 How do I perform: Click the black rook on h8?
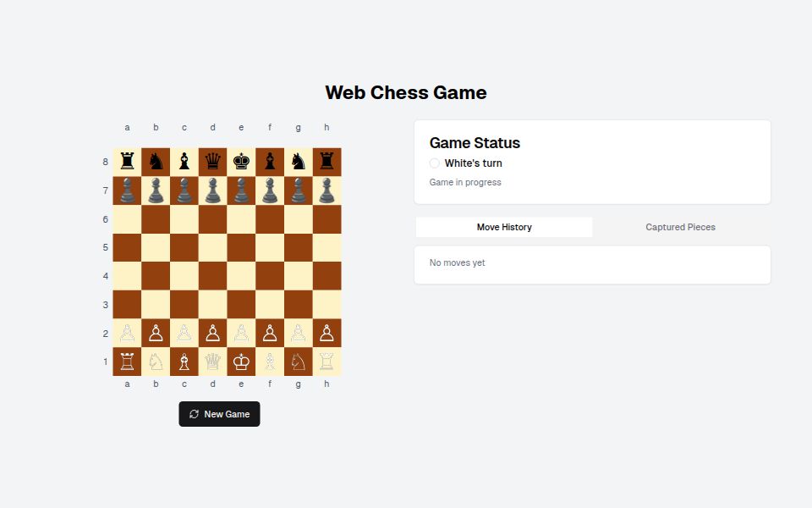click(326, 161)
